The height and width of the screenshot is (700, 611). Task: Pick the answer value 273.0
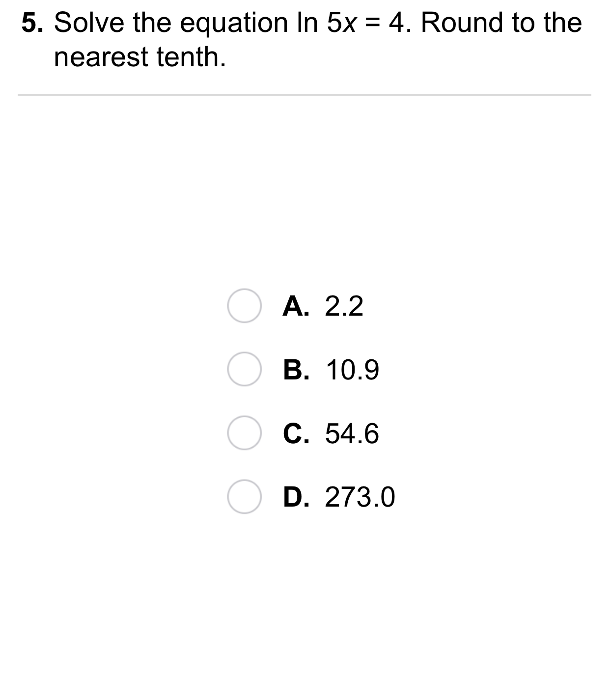[360, 497]
